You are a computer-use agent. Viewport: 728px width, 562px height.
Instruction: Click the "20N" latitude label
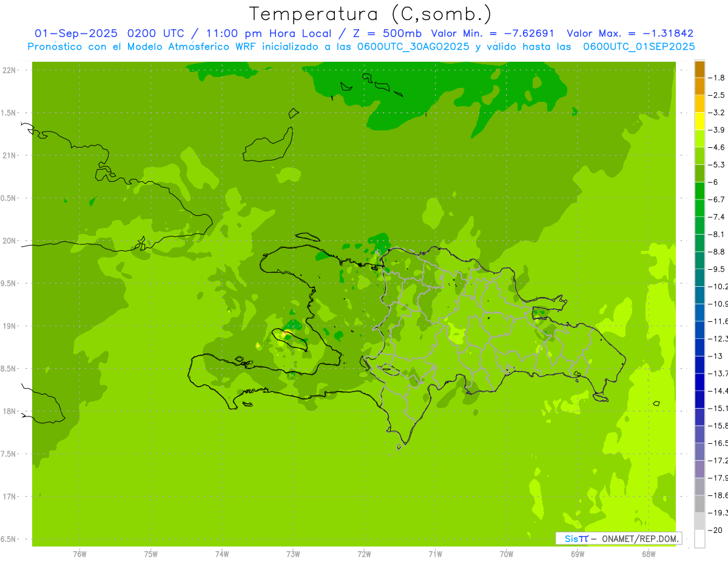point(9,241)
